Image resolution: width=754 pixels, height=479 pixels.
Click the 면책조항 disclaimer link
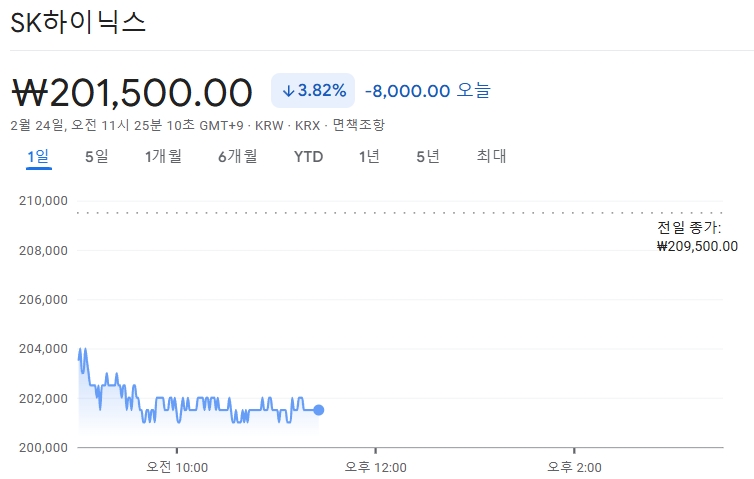tap(359, 125)
